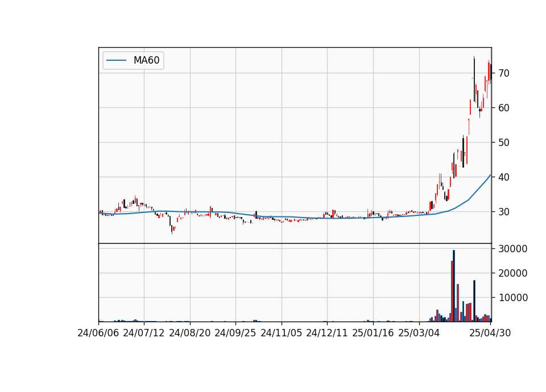Click the 25/03/04 date axis label
The height and width of the screenshot is (392, 546).
419,333
